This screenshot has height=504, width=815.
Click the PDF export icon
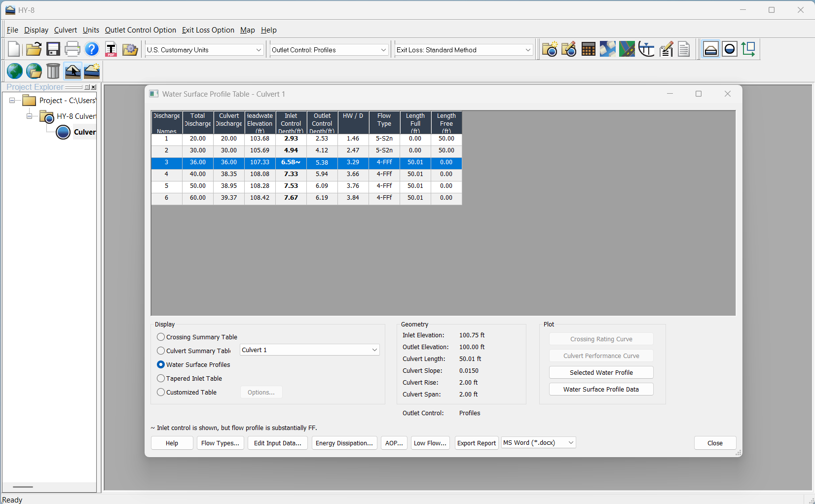tap(111, 49)
